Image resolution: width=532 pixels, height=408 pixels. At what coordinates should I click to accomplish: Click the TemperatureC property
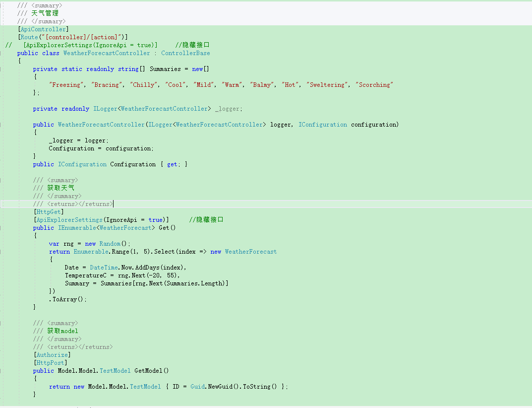pyautogui.click(x=85, y=275)
